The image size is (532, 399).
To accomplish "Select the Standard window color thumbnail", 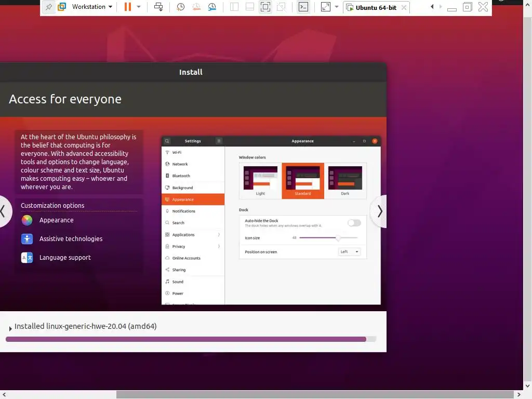I will coord(303,181).
